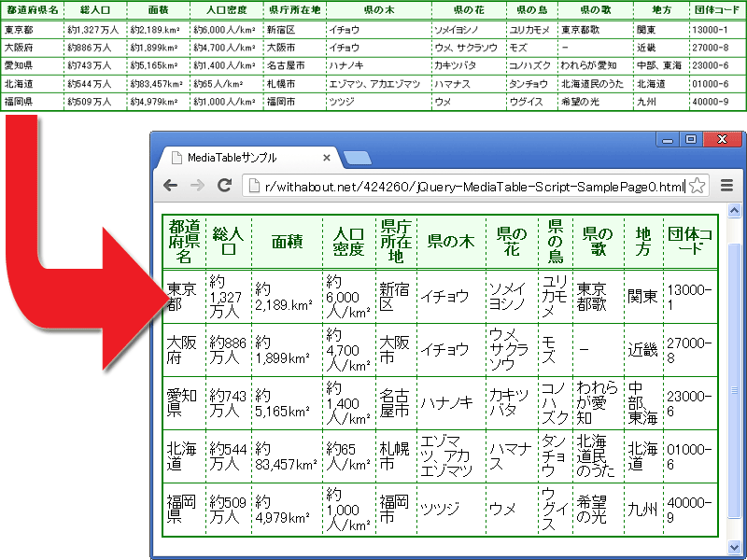Click the page icon in the address bar
This screenshot has height=560, width=747.
pos(253,186)
